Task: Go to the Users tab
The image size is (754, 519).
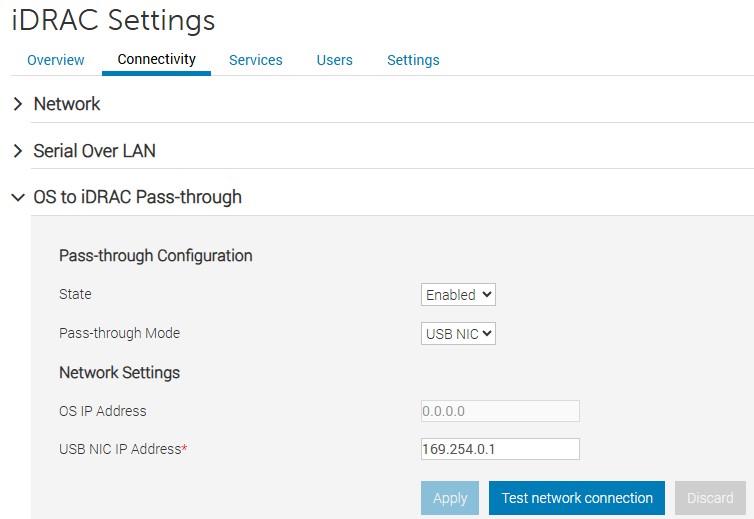Action: coord(334,60)
